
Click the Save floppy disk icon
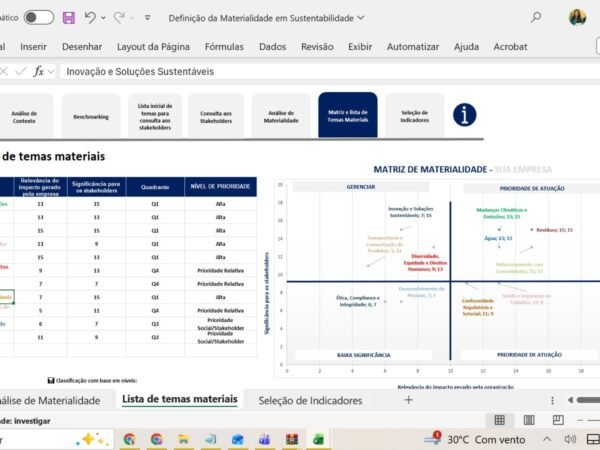(x=68, y=18)
